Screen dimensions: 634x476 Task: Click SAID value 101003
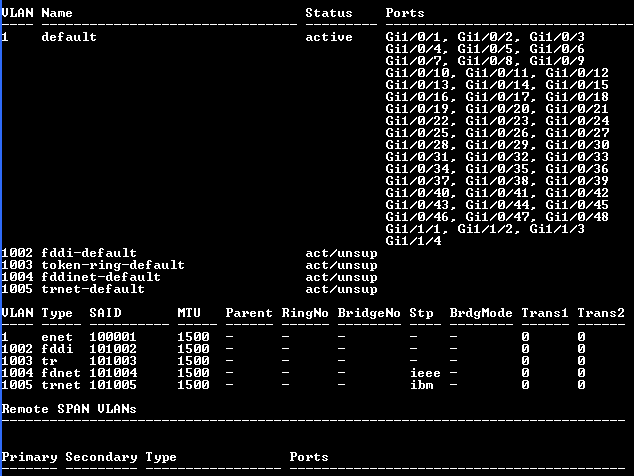[x=113, y=361]
